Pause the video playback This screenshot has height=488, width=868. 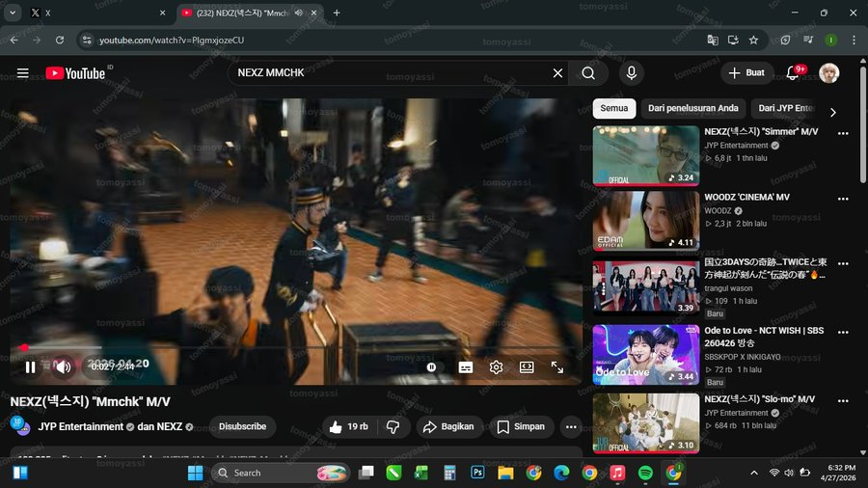pyautogui.click(x=30, y=366)
